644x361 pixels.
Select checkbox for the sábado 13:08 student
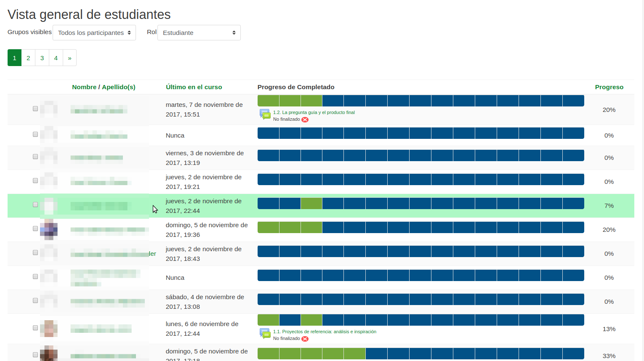pyautogui.click(x=35, y=300)
